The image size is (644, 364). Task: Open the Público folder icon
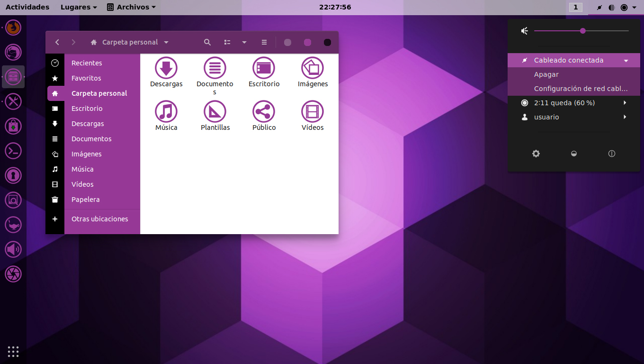pos(264,112)
